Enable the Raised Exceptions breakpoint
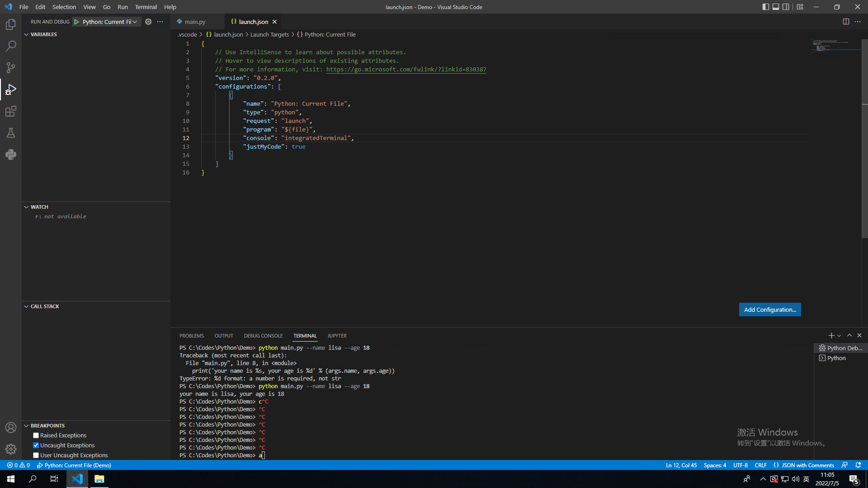Image resolution: width=868 pixels, height=488 pixels. click(x=36, y=436)
